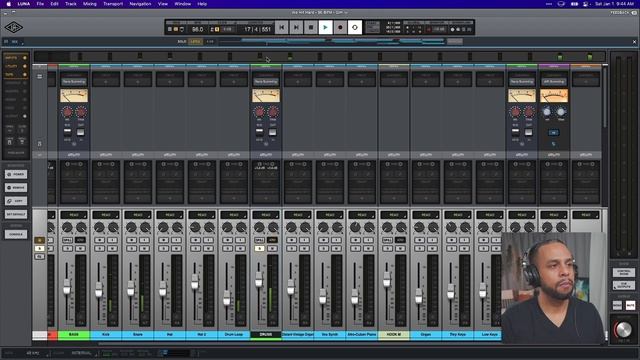Open the Track menu
Screen dimensions: 640x360
71,4
